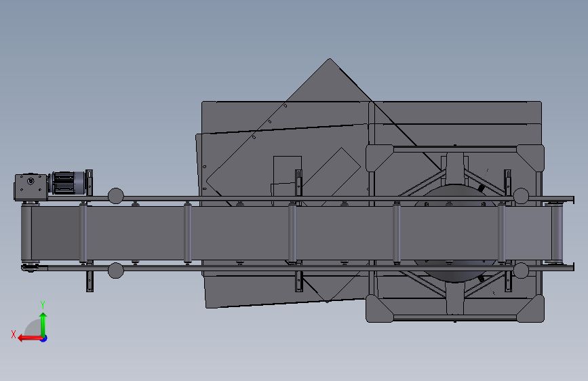The height and width of the screenshot is (381, 588).
Task: Select the gearbox at the conveyor's left end
Action: 31,186
